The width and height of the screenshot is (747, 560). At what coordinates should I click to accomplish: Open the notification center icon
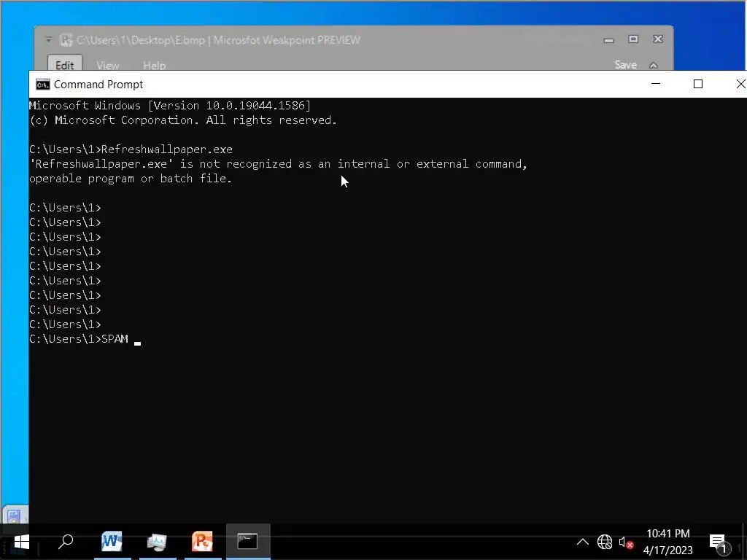click(x=719, y=542)
